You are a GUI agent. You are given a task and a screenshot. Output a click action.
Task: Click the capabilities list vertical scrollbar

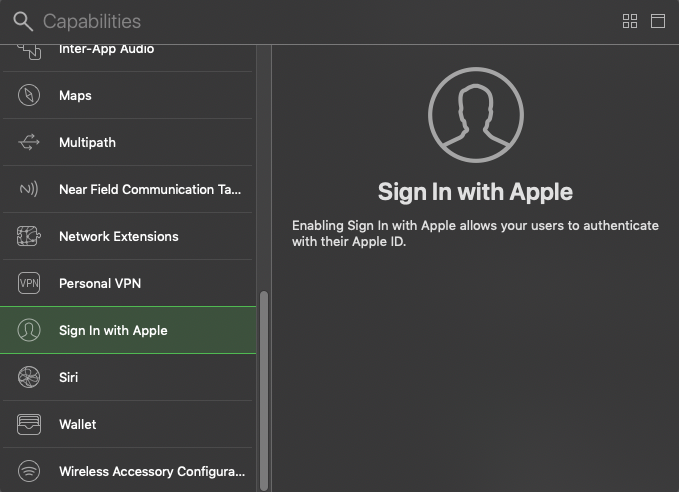pos(264,388)
